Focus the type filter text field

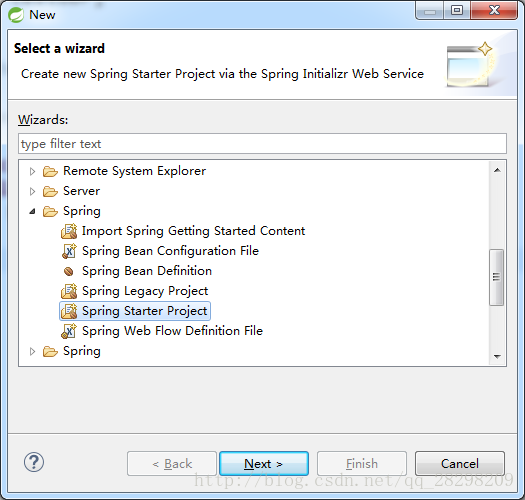(x=262, y=144)
